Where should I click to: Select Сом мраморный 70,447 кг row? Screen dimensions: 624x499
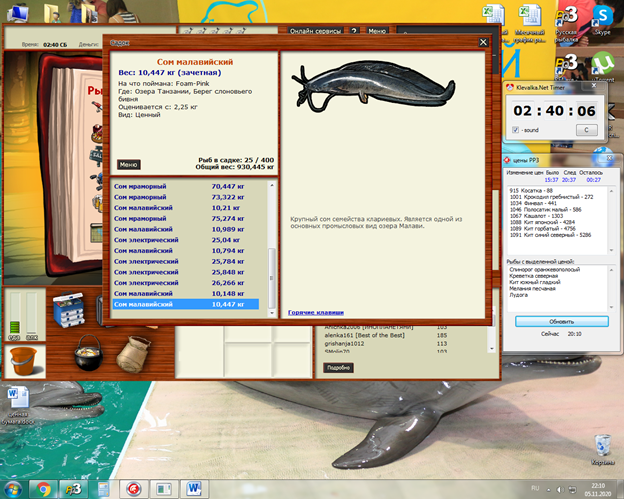point(185,186)
